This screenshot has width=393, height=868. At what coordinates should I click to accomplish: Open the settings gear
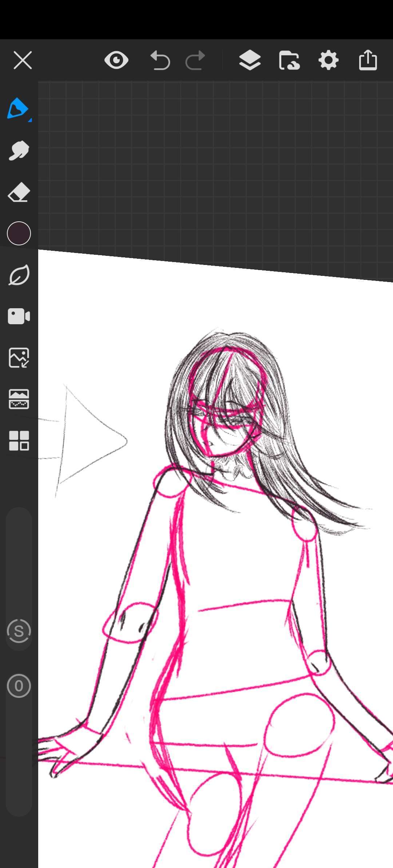point(329,60)
